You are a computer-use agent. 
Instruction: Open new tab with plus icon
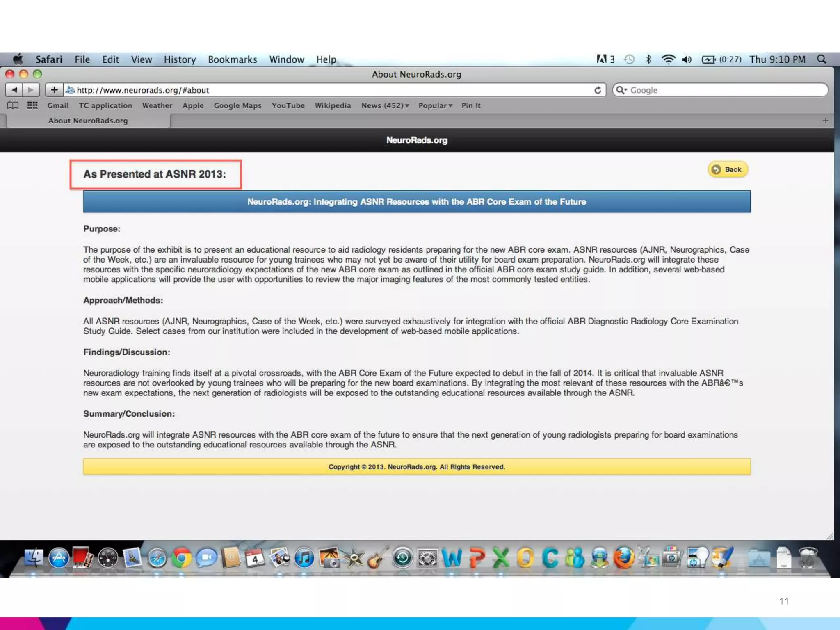825,121
